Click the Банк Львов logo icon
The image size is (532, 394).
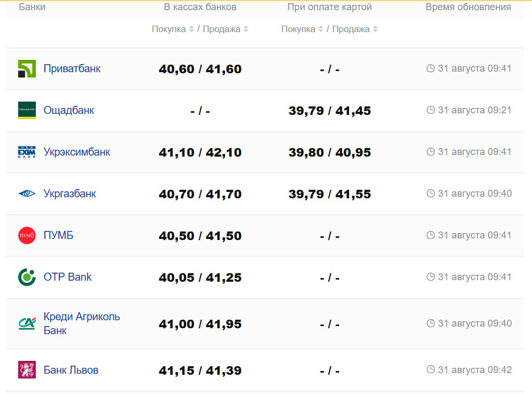[x=27, y=370]
